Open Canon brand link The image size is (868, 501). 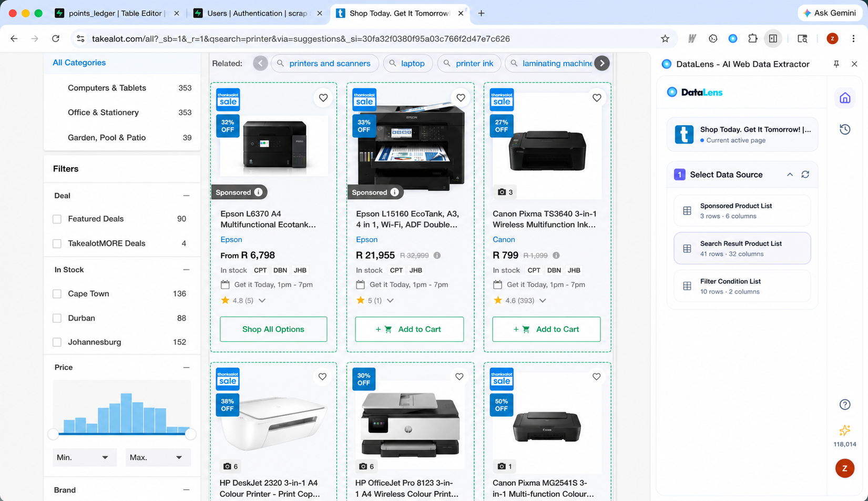coord(504,240)
